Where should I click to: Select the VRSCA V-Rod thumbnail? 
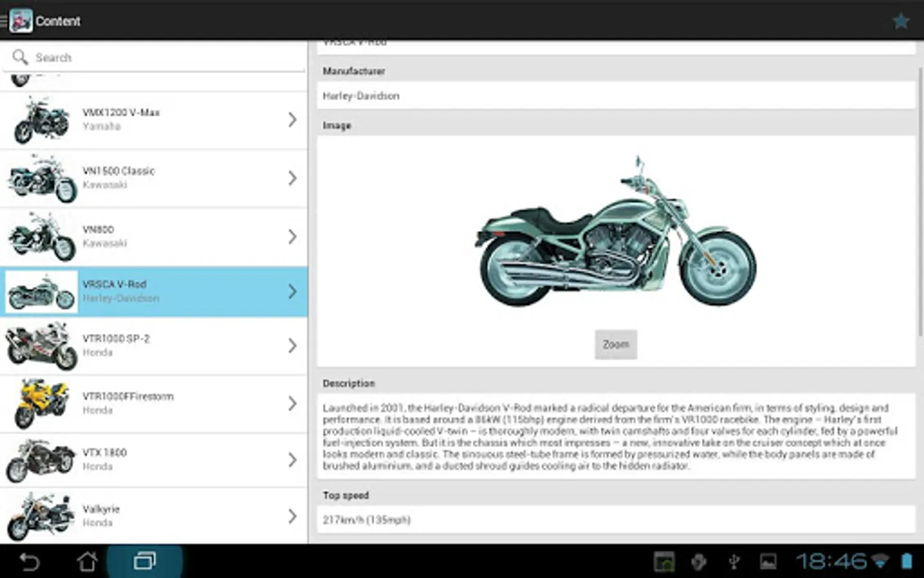click(x=42, y=292)
